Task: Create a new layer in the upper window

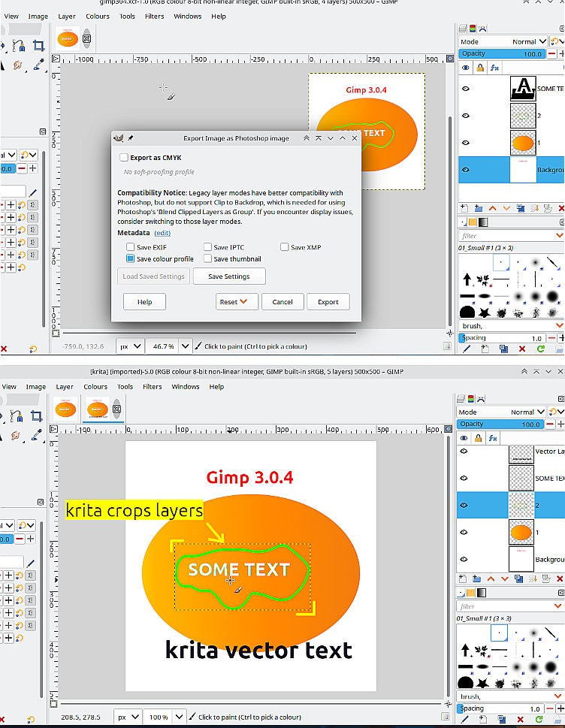Action: pos(464,208)
